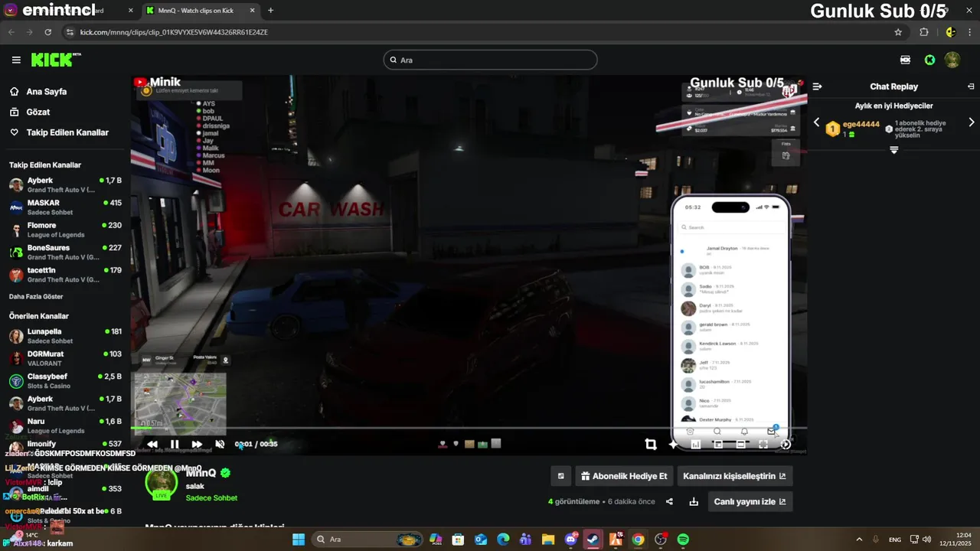Open the DGRMurat recommended channel
Image resolution: width=980 pixels, height=551 pixels.
(x=65, y=358)
